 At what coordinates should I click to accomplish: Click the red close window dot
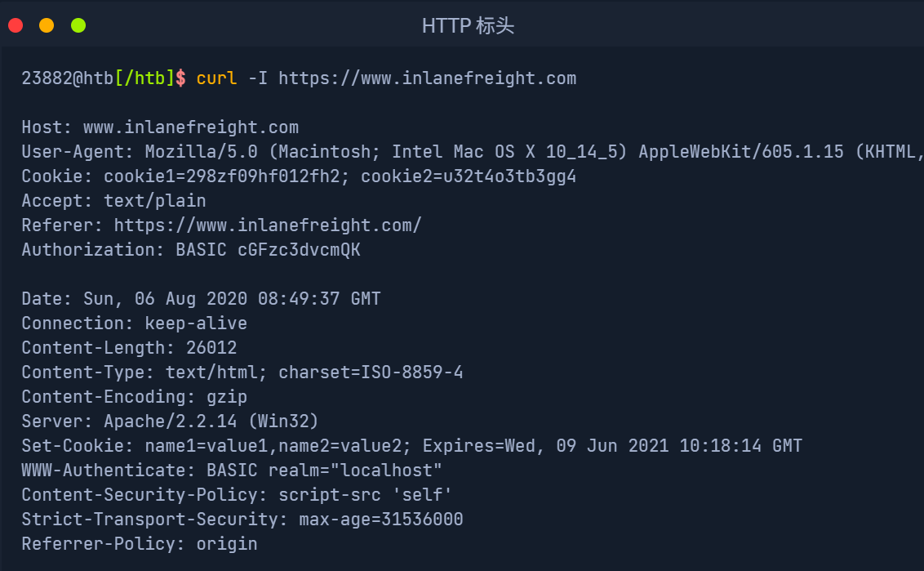16,25
